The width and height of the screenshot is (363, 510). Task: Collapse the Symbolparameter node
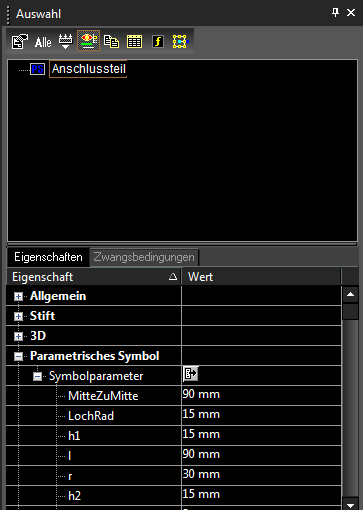pyautogui.click(x=37, y=376)
